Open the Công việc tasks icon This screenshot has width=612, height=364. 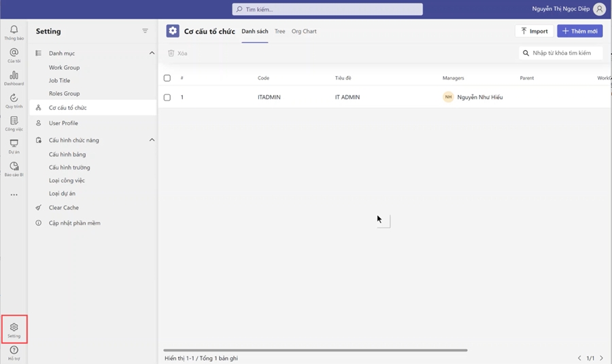point(14,122)
